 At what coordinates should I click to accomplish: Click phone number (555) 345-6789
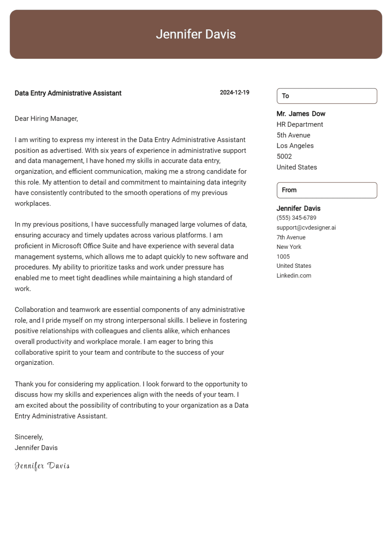(x=296, y=218)
